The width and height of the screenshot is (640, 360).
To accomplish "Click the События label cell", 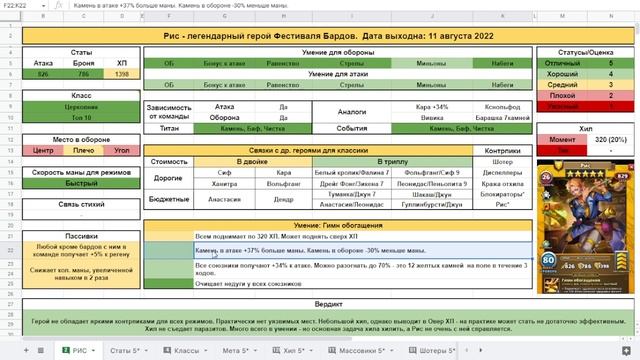I will [x=352, y=128].
